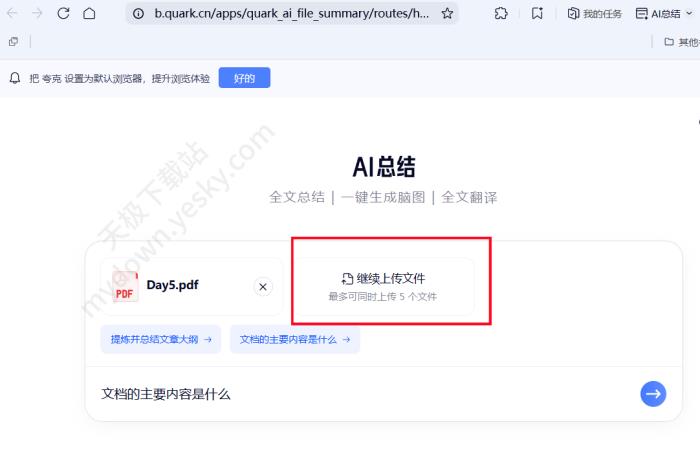This screenshot has height=456, width=700.
Task: Go to the browser home page icon
Action: [x=89, y=14]
